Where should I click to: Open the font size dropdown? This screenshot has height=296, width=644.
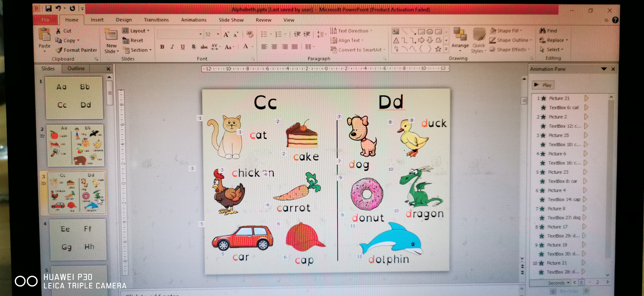click(218, 34)
